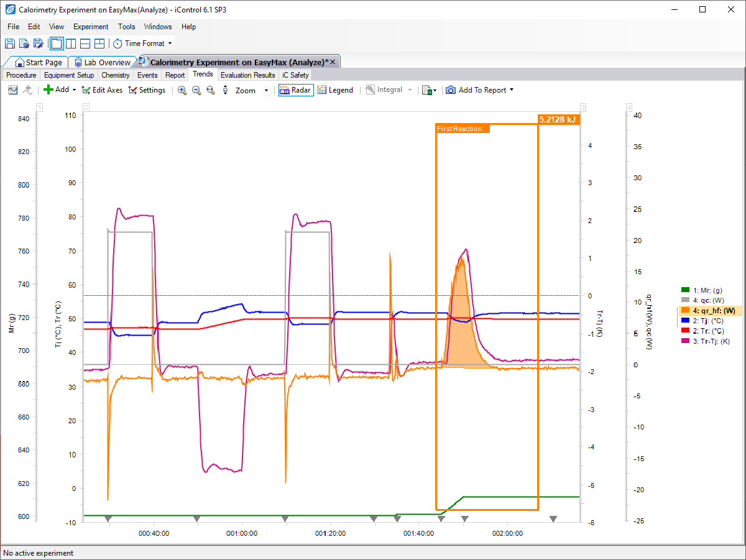
Task: Open the Help menu
Action: (x=189, y=27)
